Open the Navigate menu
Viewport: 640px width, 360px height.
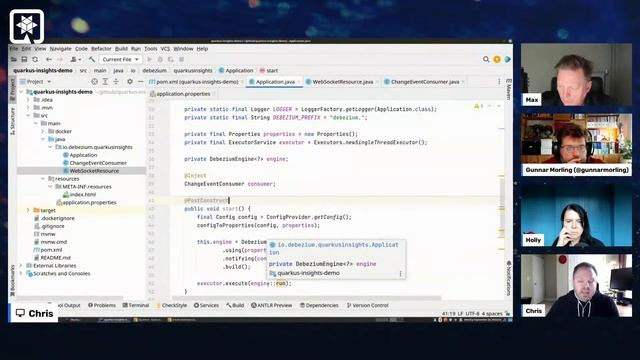coord(60,49)
